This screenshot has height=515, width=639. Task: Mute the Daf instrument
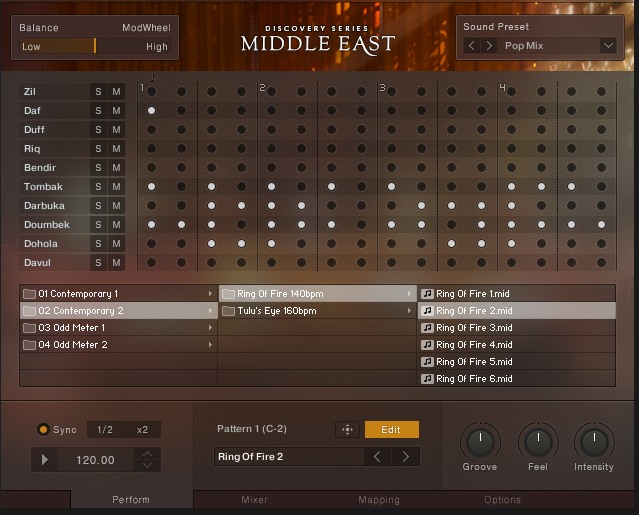point(117,111)
